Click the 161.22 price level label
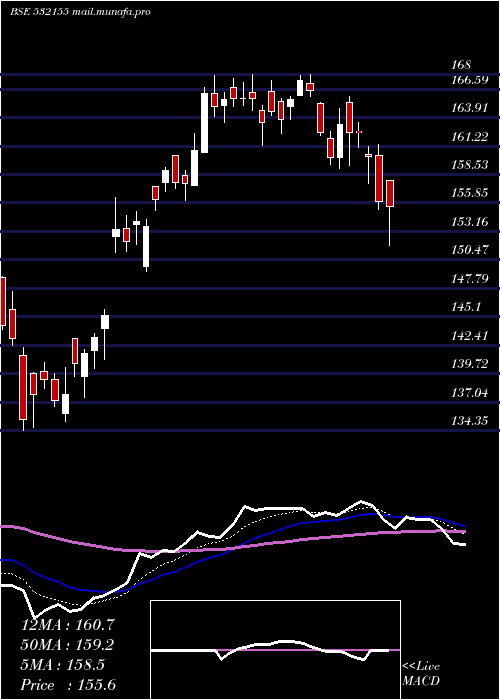Screen dimensions: 500x700 point(469,137)
